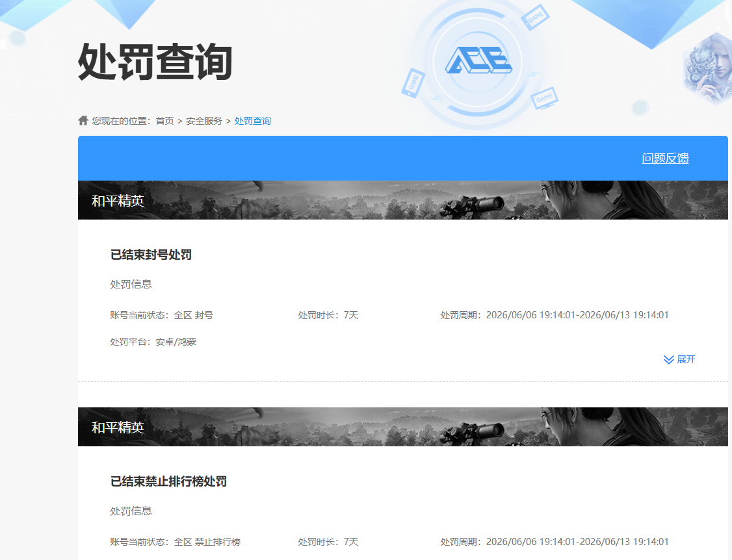Click the first 和平精英 game banner
The width and height of the screenshot is (732, 560).
(x=403, y=200)
